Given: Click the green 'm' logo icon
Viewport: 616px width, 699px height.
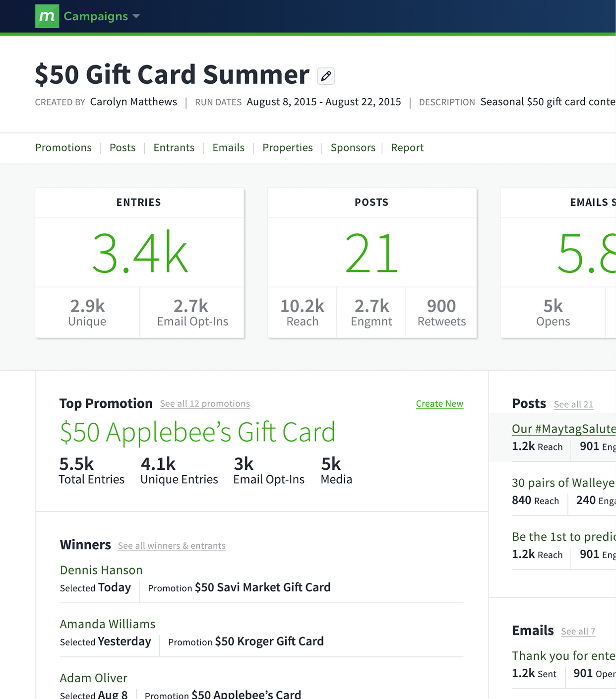Looking at the screenshot, I should [x=47, y=16].
